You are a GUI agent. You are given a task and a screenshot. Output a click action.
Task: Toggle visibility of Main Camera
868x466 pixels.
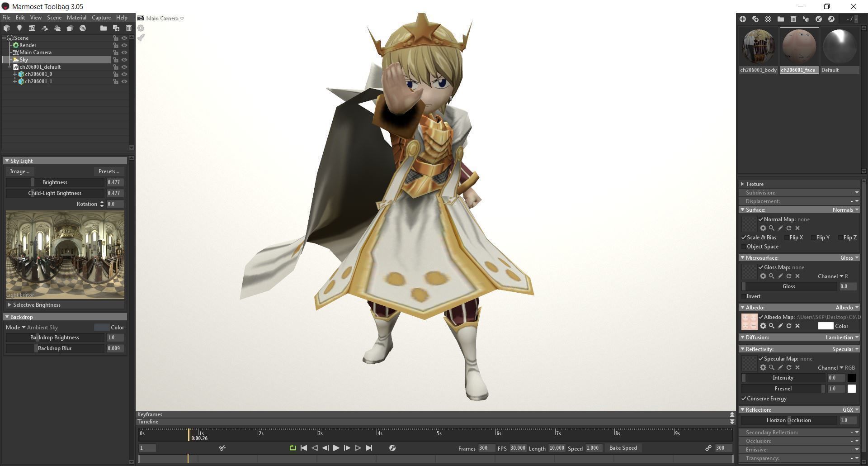pos(124,52)
